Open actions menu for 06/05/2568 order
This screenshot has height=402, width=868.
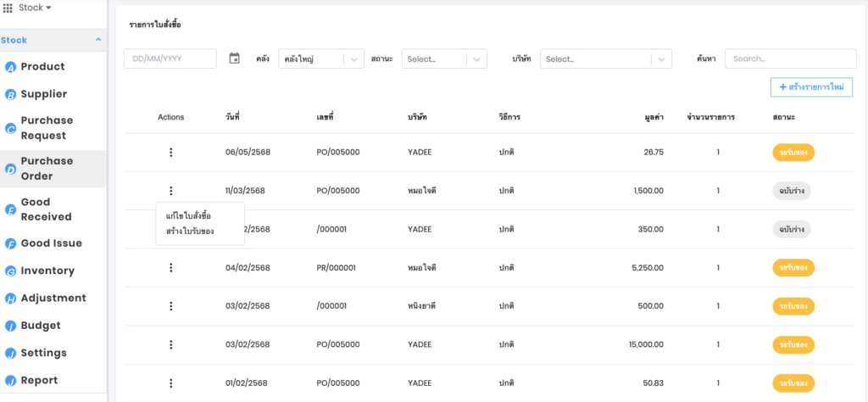170,153
